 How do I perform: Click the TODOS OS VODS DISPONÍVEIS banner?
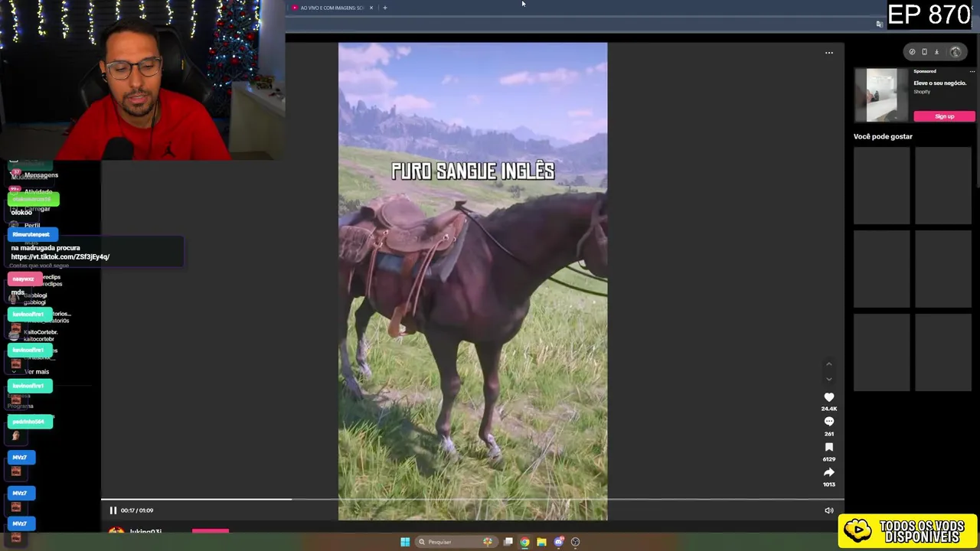907,531
